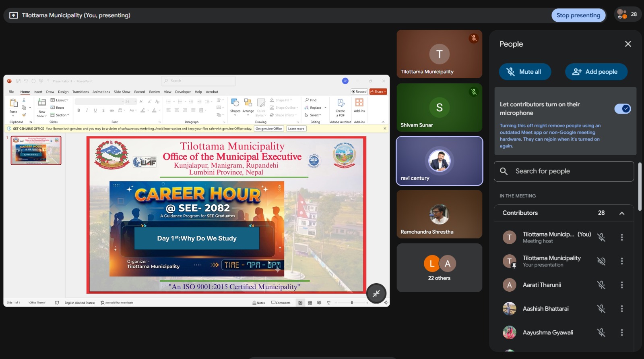This screenshot has width=644, height=359.
Task: Select the ravi century video tile
Action: 439,161
